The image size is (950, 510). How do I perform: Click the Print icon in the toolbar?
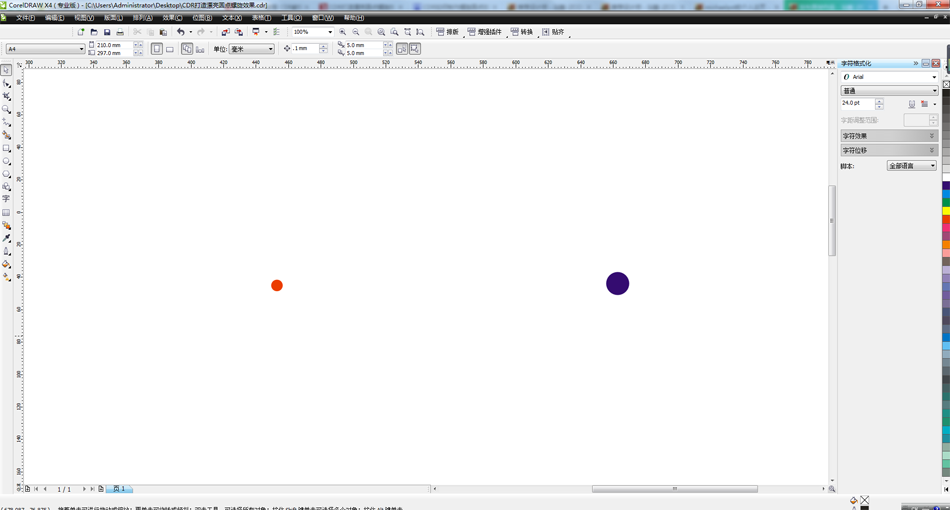[x=120, y=32]
